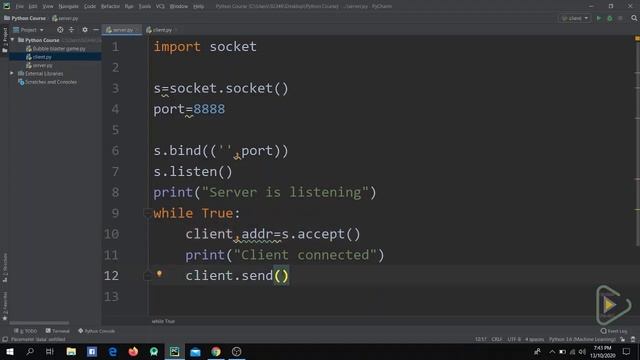Click the 'while True' editor breadcrumb
The image size is (640, 360).
(163, 322)
